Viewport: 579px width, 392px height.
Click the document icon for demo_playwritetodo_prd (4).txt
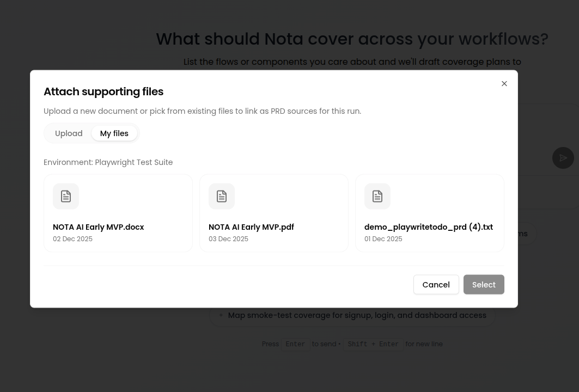click(377, 197)
